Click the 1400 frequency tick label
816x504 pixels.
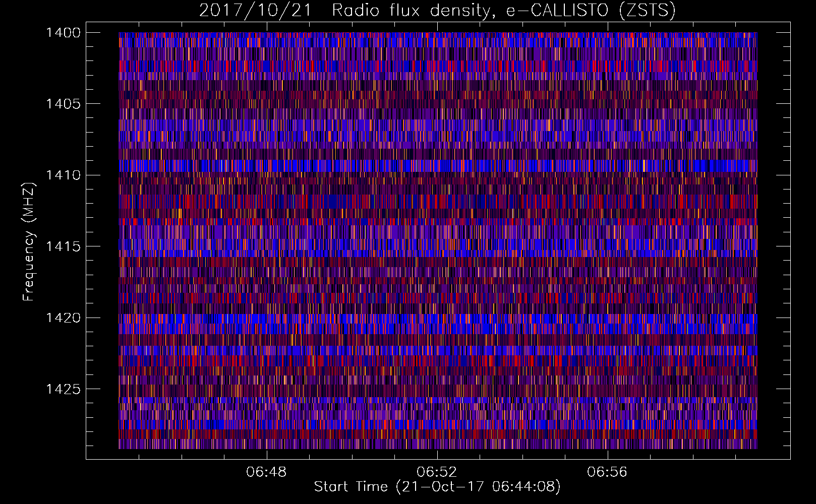coord(63,33)
